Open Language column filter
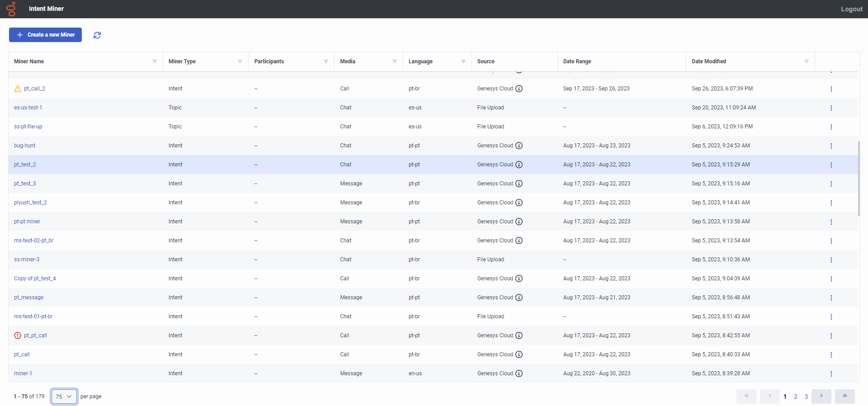The width and height of the screenshot is (868, 406). point(463,61)
